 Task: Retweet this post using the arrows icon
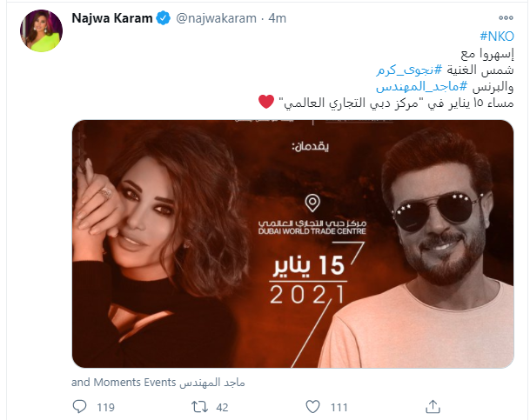[200, 407]
